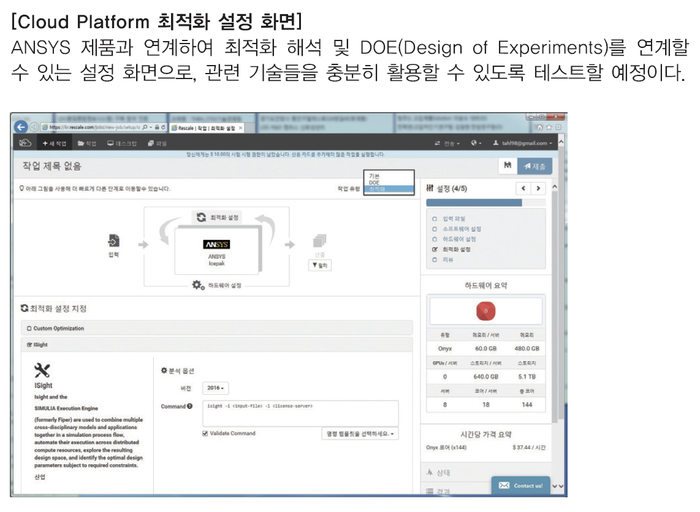Click the save icon button beside 제출
This screenshot has width=700, height=512.
[508, 166]
